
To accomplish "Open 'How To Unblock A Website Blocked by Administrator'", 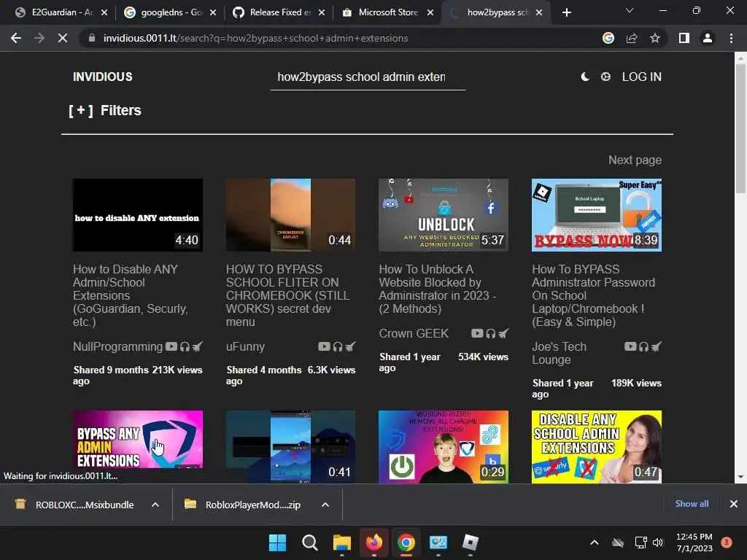I will [438, 289].
